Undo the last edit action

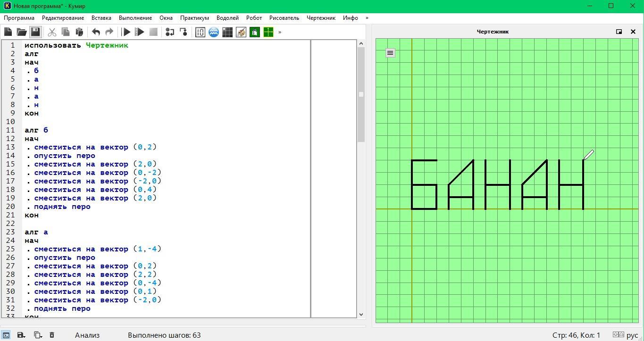click(x=96, y=32)
